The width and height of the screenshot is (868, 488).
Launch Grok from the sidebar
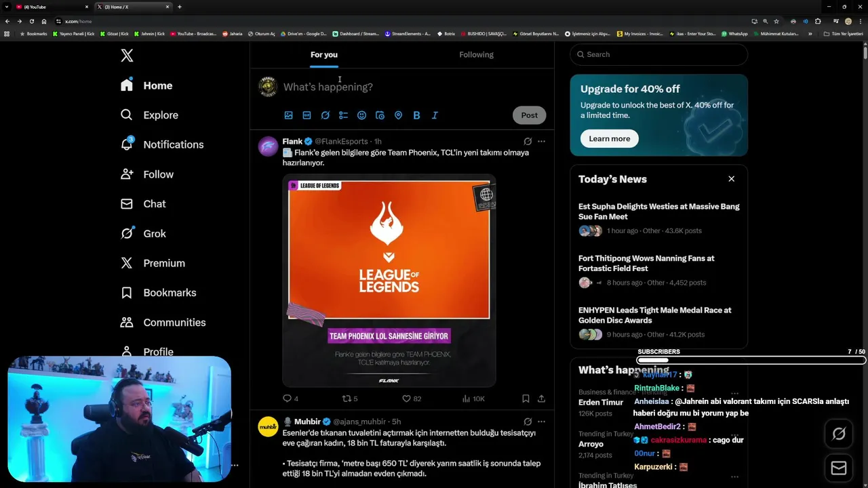tap(142, 233)
